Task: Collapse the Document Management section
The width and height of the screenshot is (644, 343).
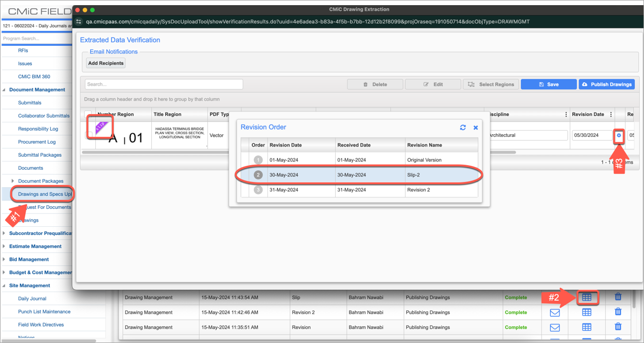Action: coord(4,90)
